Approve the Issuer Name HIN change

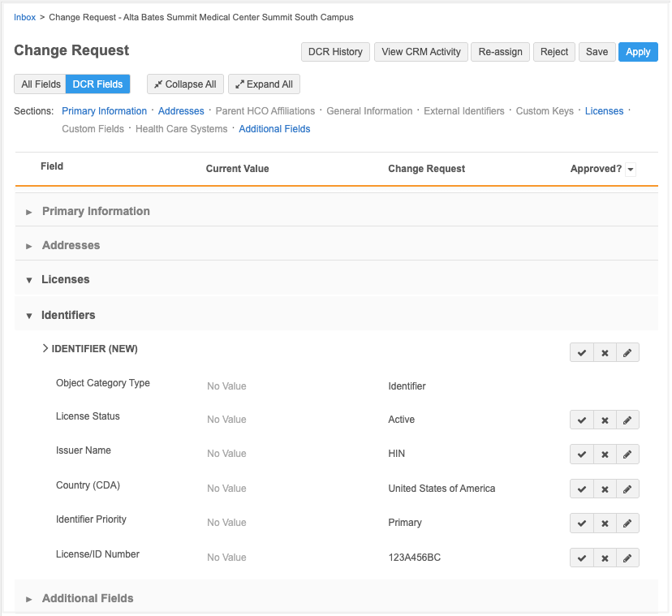582,454
